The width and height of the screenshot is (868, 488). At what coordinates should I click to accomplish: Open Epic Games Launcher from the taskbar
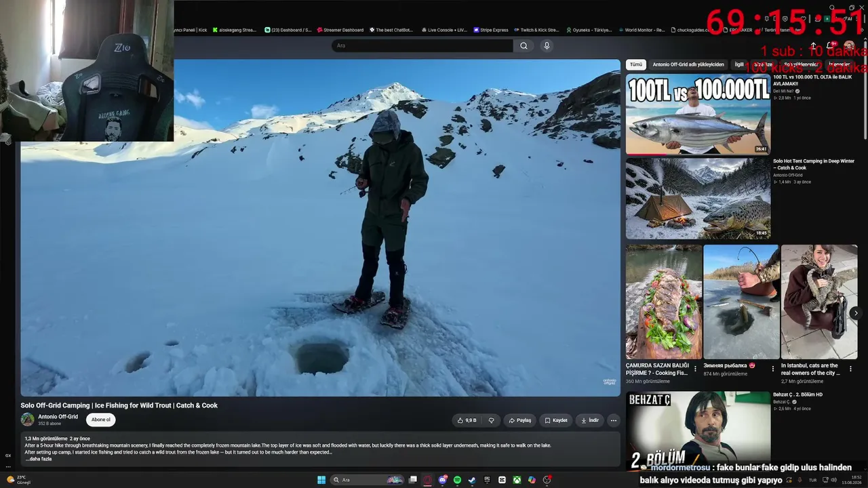pyautogui.click(x=487, y=480)
